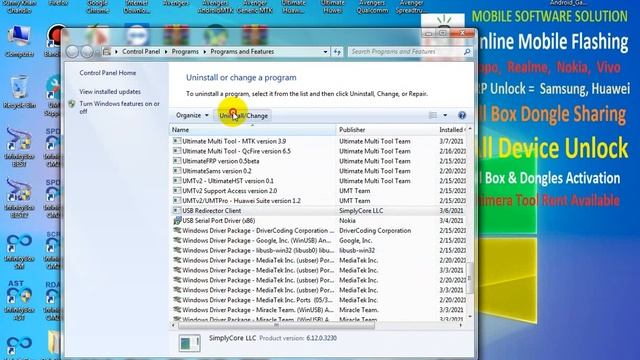
Task: Click the 3/6/2021 installed date cell
Action: [x=451, y=211]
